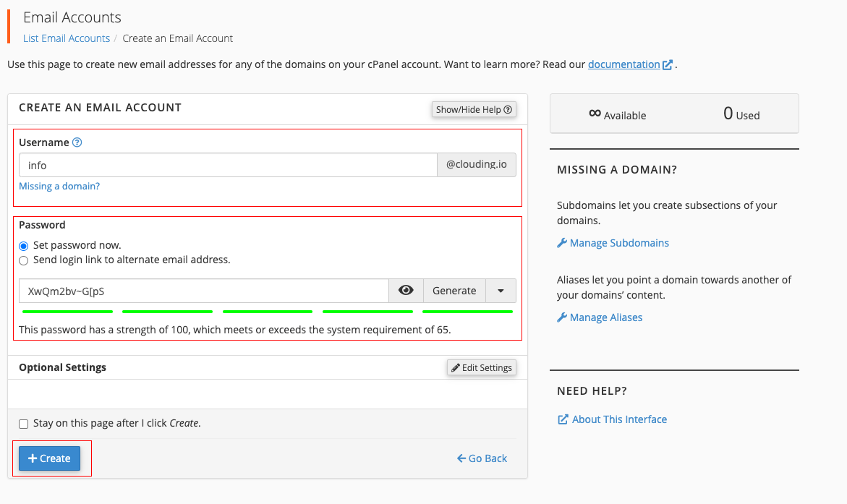Click the @clouding.io domain box
The height and width of the screenshot is (504, 847).
(477, 165)
